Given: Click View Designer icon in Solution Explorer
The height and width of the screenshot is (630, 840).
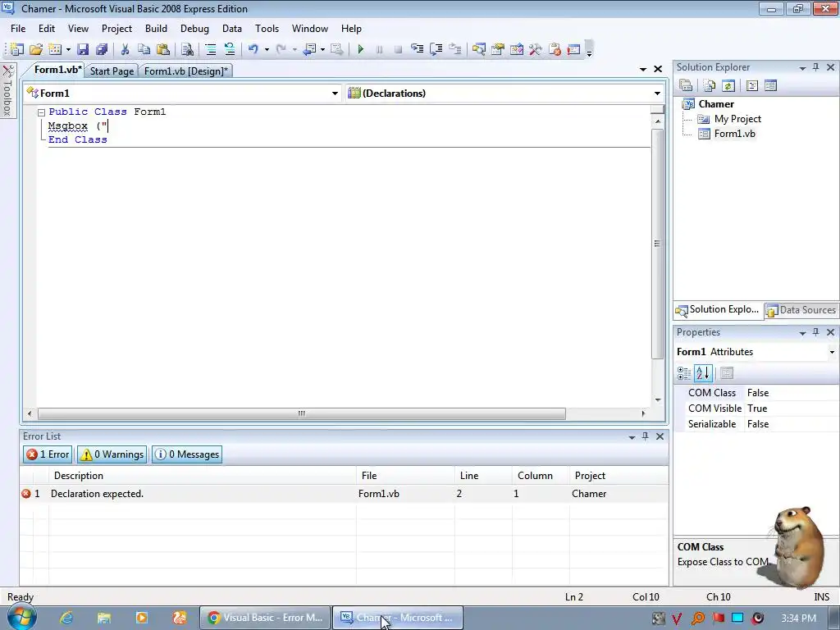Looking at the screenshot, I should pos(771,85).
